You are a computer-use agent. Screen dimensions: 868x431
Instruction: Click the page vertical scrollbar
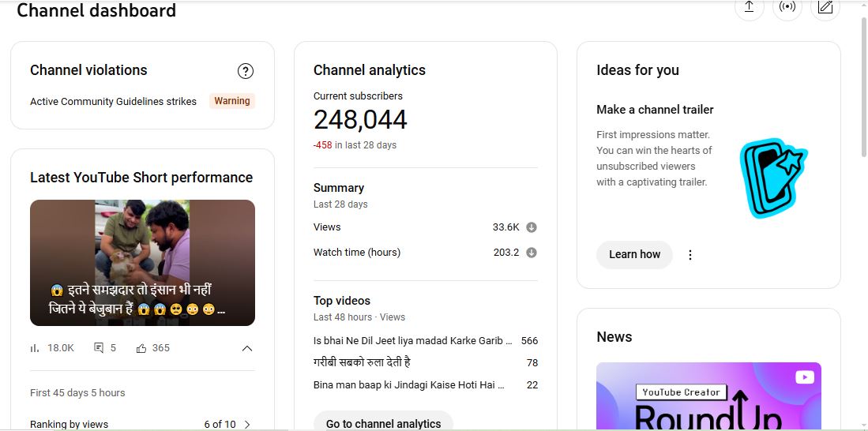tap(862, 87)
